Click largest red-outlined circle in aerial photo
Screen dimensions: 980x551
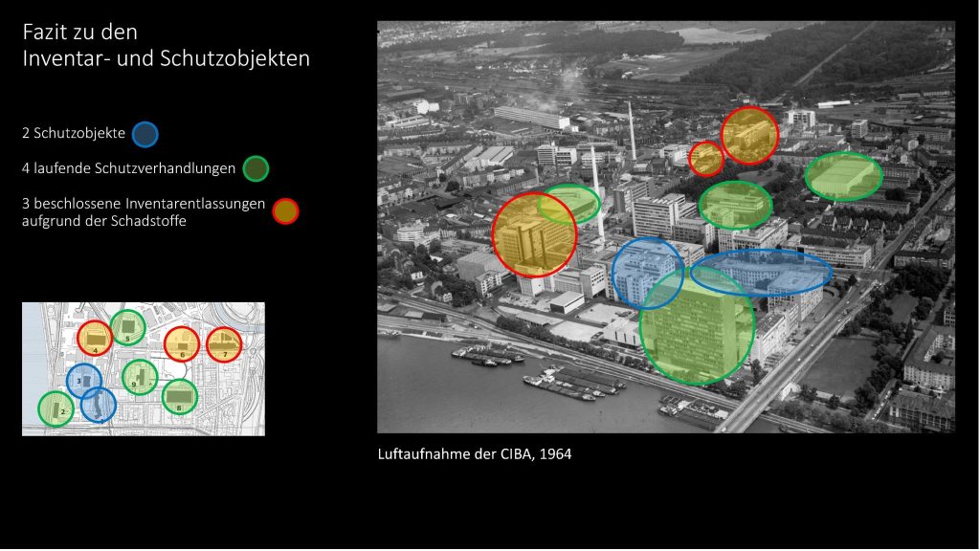534,234
